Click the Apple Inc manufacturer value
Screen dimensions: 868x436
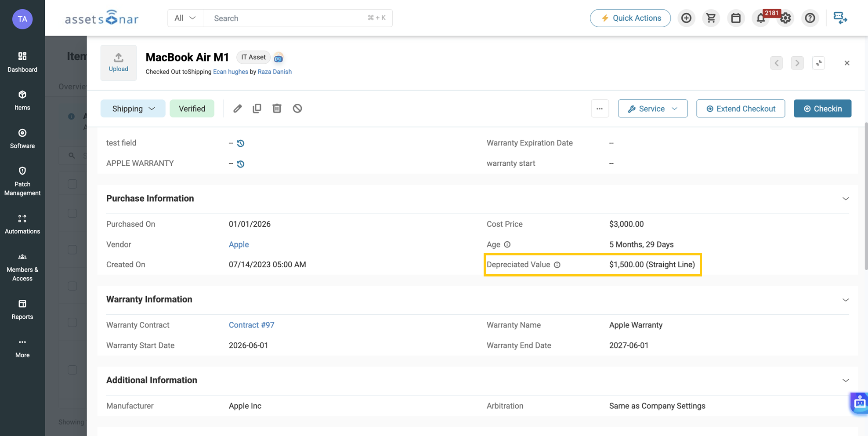tap(245, 406)
